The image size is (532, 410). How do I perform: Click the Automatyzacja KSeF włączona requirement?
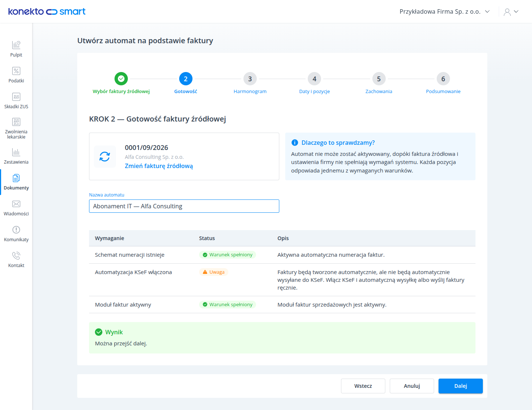[x=133, y=272]
